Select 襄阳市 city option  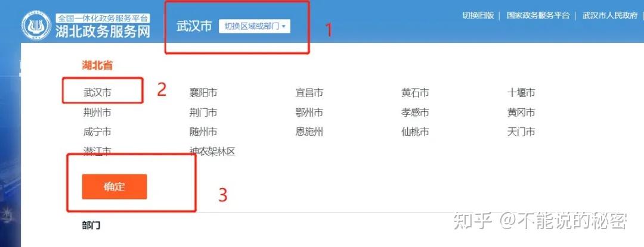[x=203, y=93]
